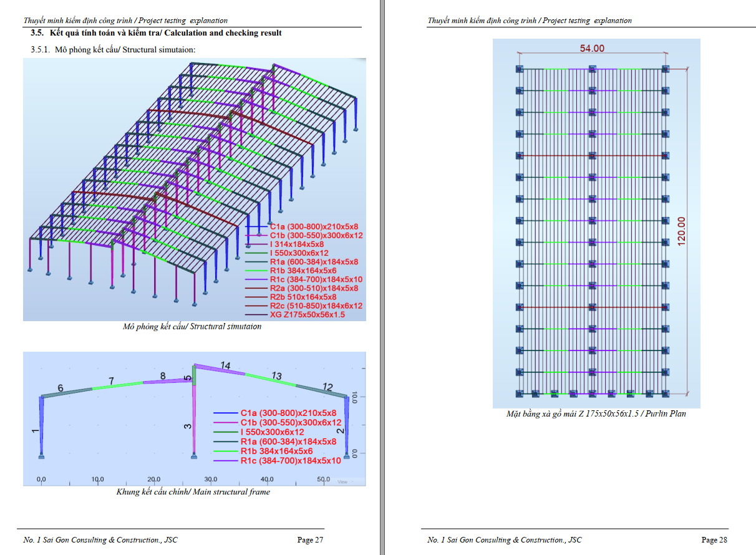756x555 pixels.
Task: Select member number 14 on the frame diagram
Action: [225, 365]
